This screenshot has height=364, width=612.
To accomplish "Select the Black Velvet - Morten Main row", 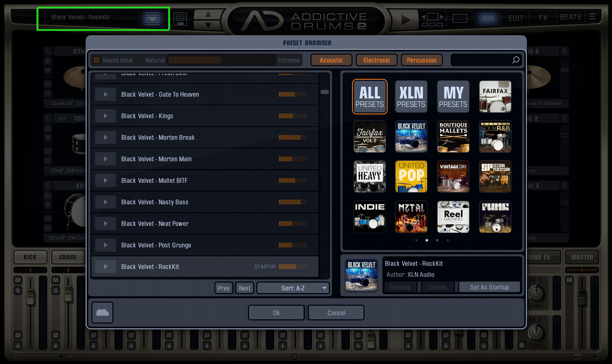I will click(x=205, y=159).
